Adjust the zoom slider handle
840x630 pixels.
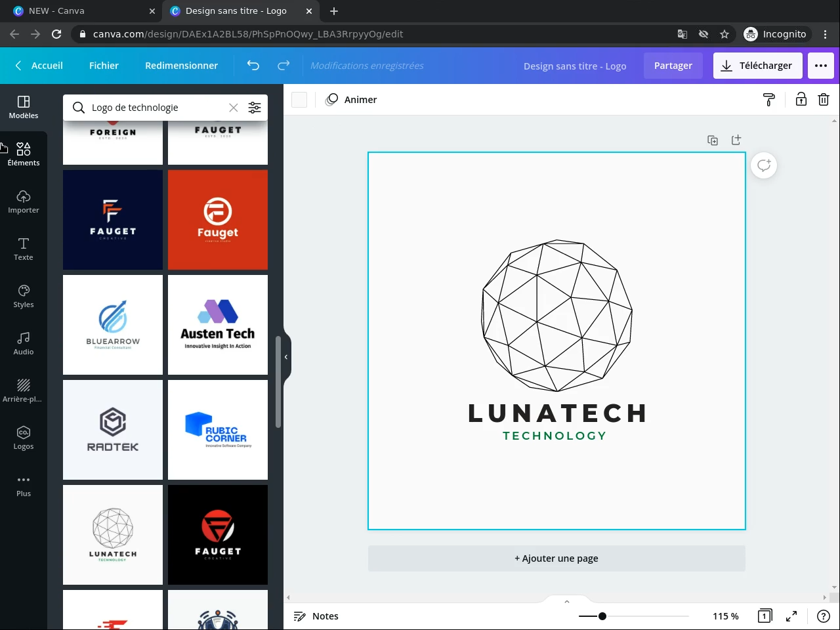[602, 616]
